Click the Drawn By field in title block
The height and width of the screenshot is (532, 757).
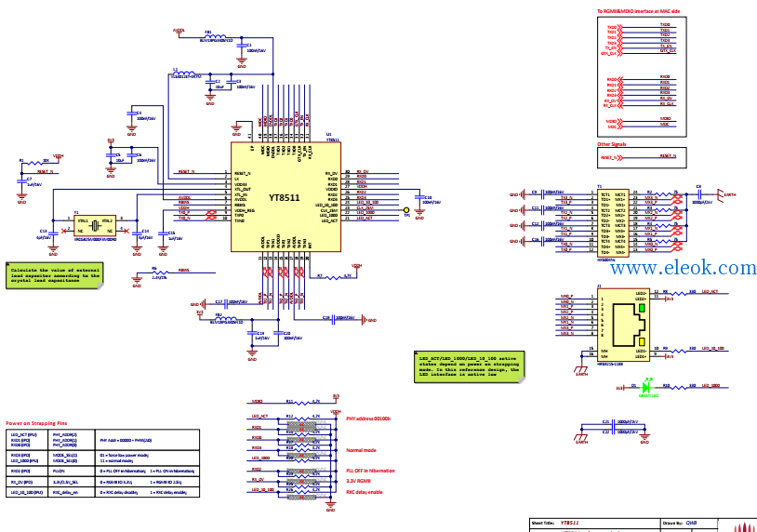(689, 523)
